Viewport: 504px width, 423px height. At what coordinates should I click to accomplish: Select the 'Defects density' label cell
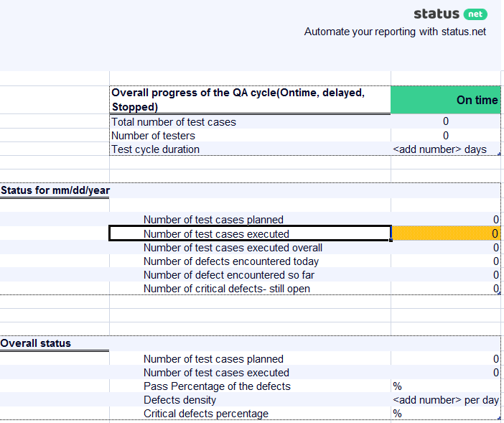click(250, 399)
